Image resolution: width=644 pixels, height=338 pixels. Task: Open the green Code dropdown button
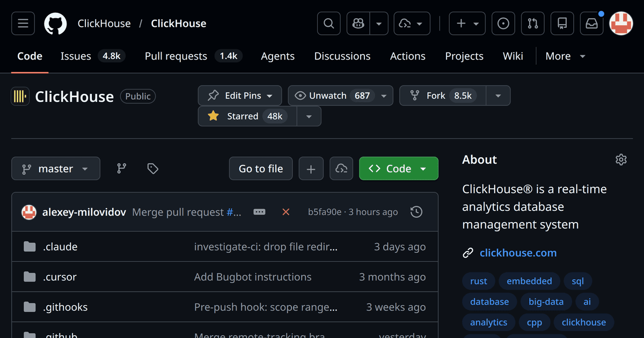(x=399, y=168)
